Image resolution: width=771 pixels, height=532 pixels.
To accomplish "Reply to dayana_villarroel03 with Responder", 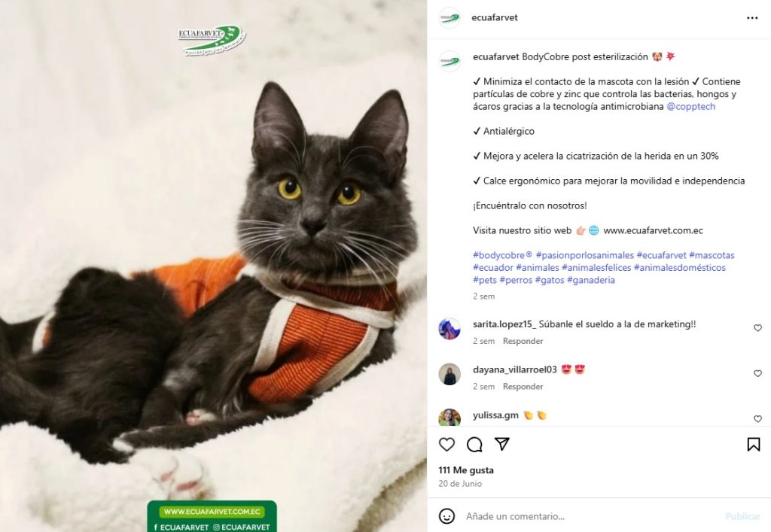I will pos(523,387).
